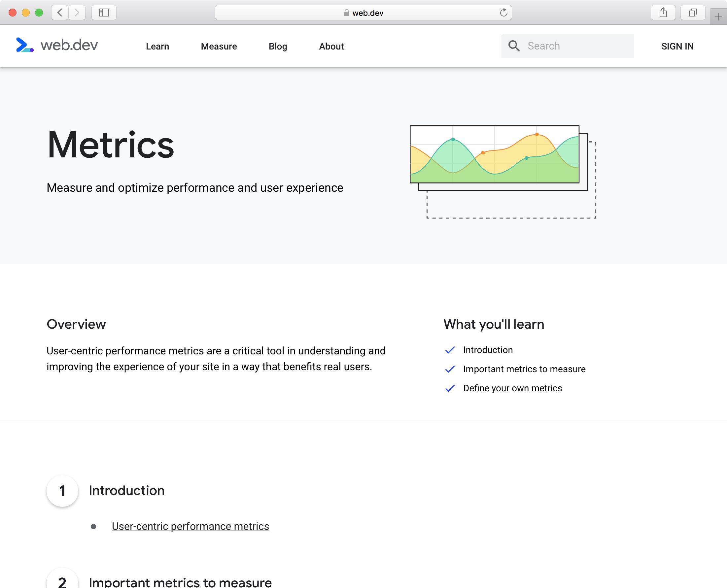Click the web.dev address bar

point(363,13)
